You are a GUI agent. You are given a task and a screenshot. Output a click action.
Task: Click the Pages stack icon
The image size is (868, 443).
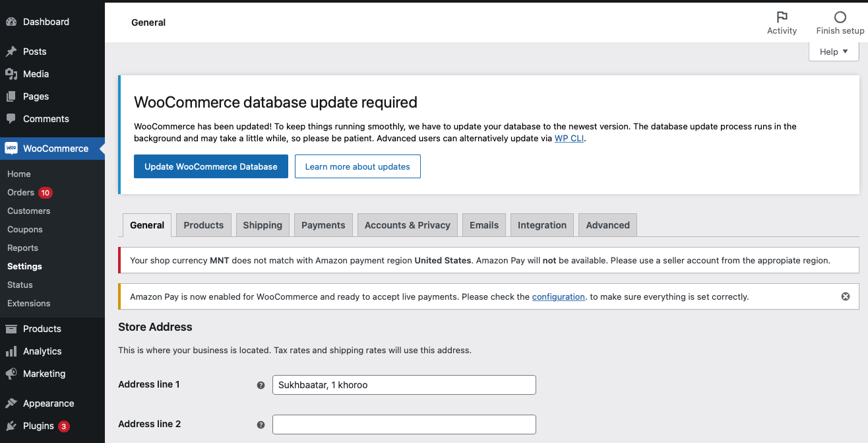point(11,96)
